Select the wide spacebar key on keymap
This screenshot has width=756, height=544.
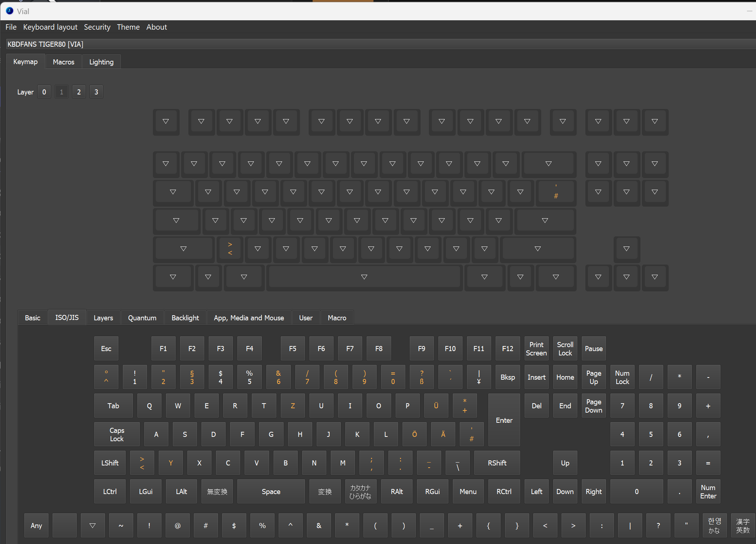364,277
